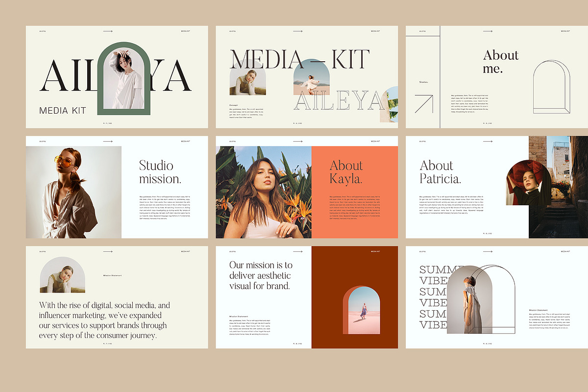This screenshot has height=392, width=588.
Task: Select the arch photo of woman over SUMMER VIBES text
Action: [x=469, y=299]
